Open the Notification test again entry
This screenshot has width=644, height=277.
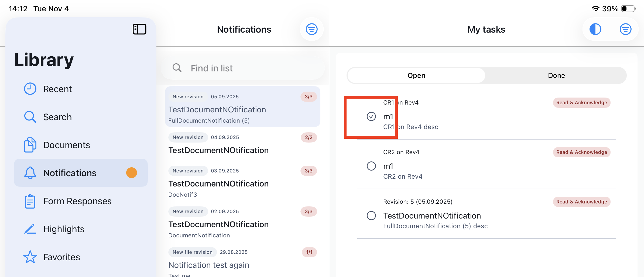(x=209, y=265)
